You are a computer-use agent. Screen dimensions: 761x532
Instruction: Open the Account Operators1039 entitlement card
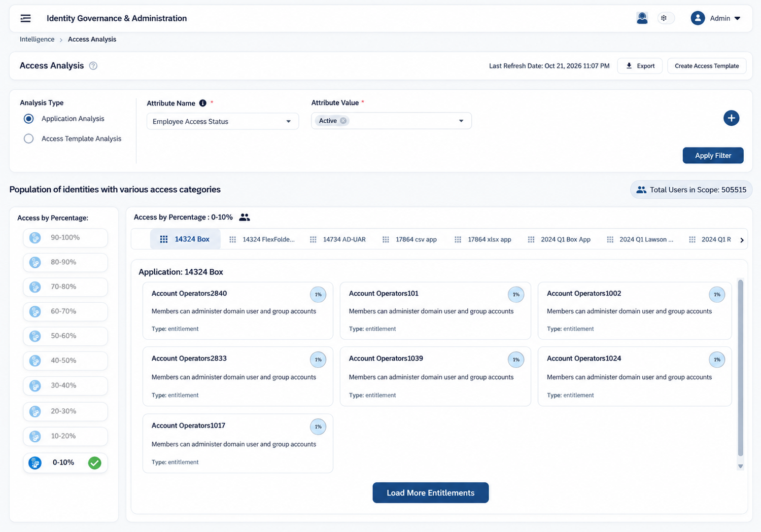point(435,376)
